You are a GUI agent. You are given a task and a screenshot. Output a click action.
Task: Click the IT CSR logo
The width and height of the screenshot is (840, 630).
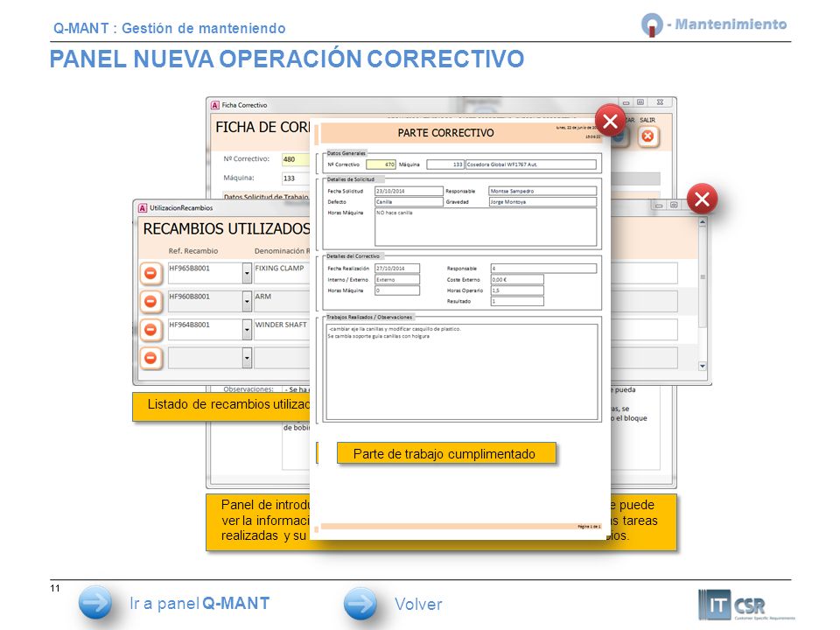click(x=745, y=605)
